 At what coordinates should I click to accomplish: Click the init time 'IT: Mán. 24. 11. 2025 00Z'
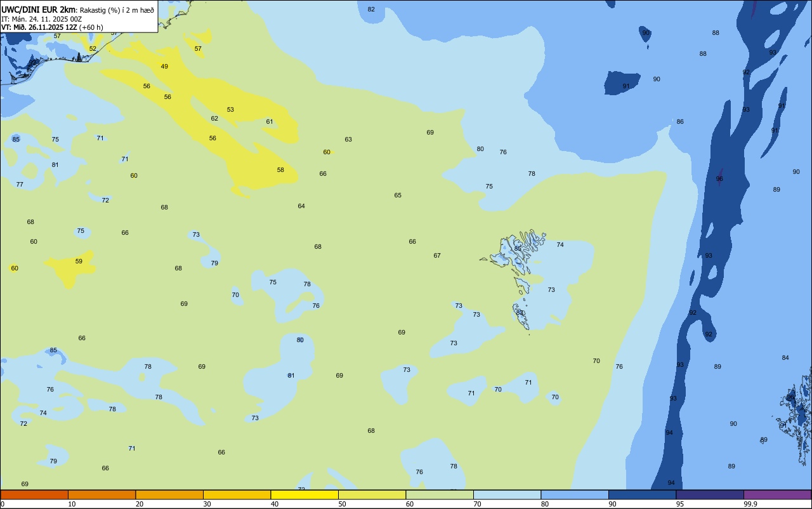tap(42, 19)
